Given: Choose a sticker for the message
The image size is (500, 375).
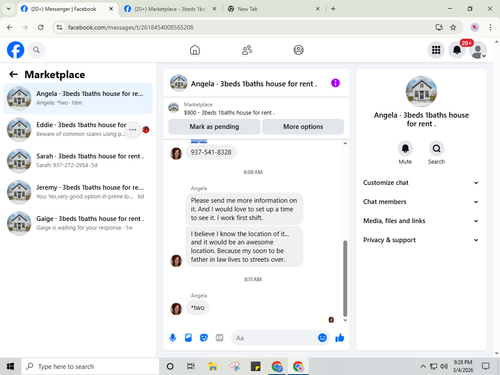Looking at the screenshot, I should pyautogui.click(x=204, y=338).
